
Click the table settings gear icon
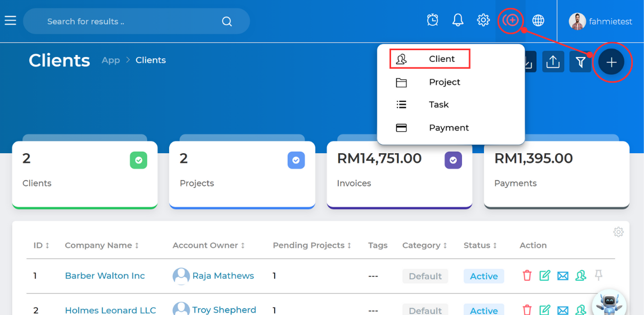tap(618, 232)
